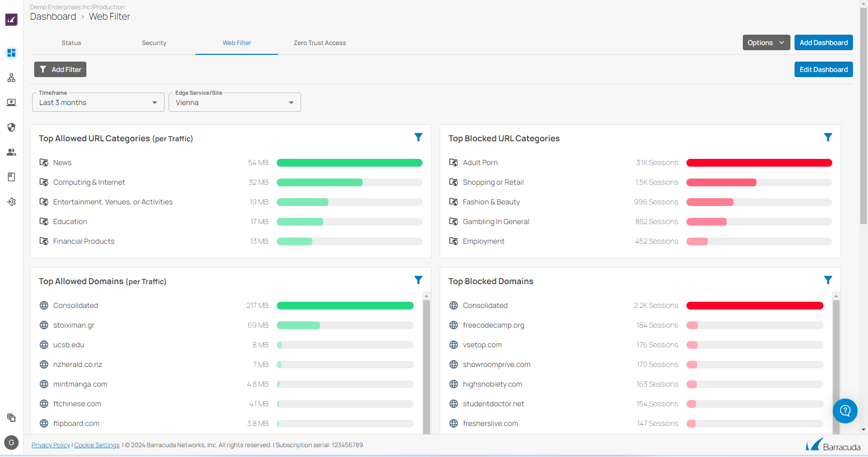This screenshot has width=868, height=457.
Task: Click the Gambling In General category icon
Action: [x=454, y=222]
